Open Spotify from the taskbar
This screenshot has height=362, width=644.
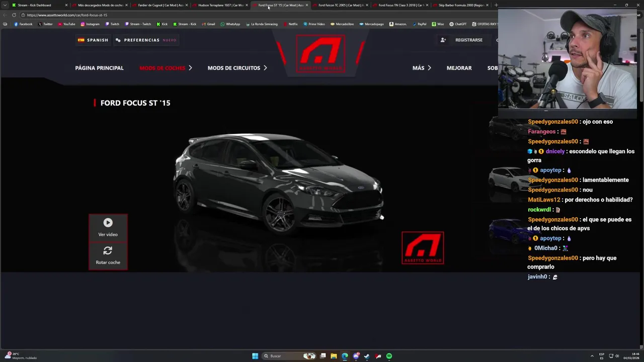(x=389, y=356)
